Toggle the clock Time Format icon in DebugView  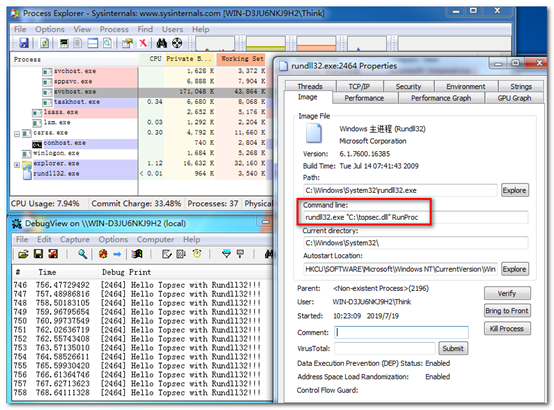tap(197, 254)
